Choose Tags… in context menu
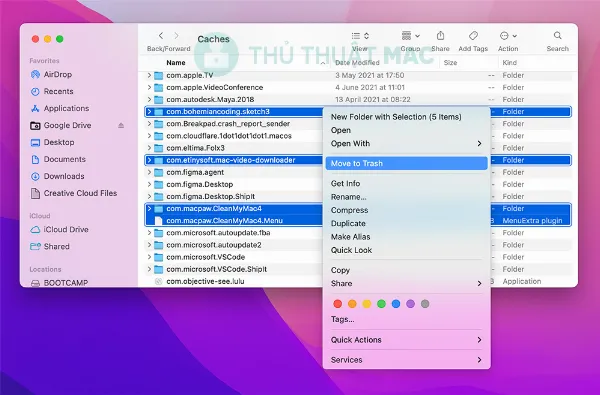 (x=406, y=319)
